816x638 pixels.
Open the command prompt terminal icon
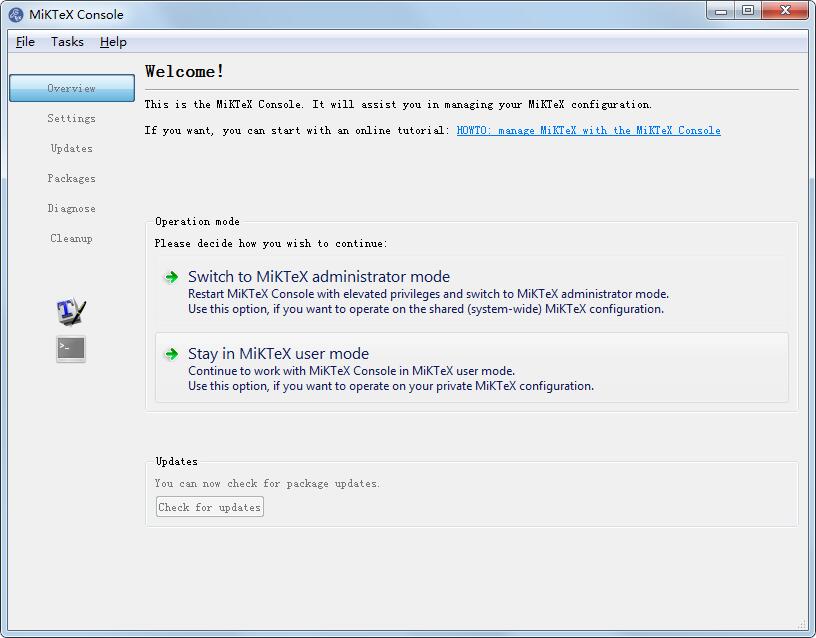click(71, 348)
